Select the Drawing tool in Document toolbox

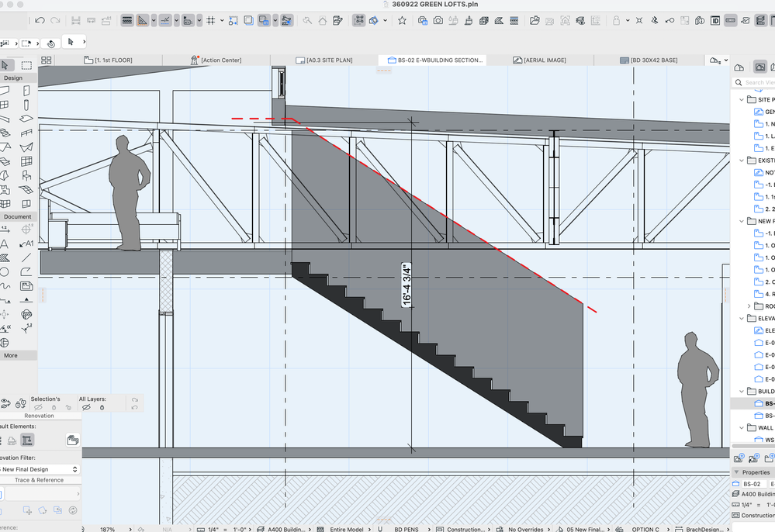point(26,286)
